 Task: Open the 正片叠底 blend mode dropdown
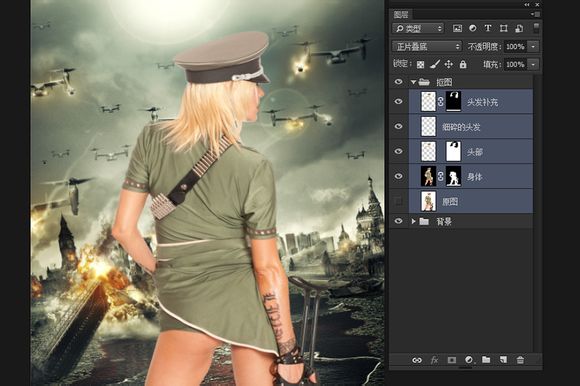pos(427,47)
